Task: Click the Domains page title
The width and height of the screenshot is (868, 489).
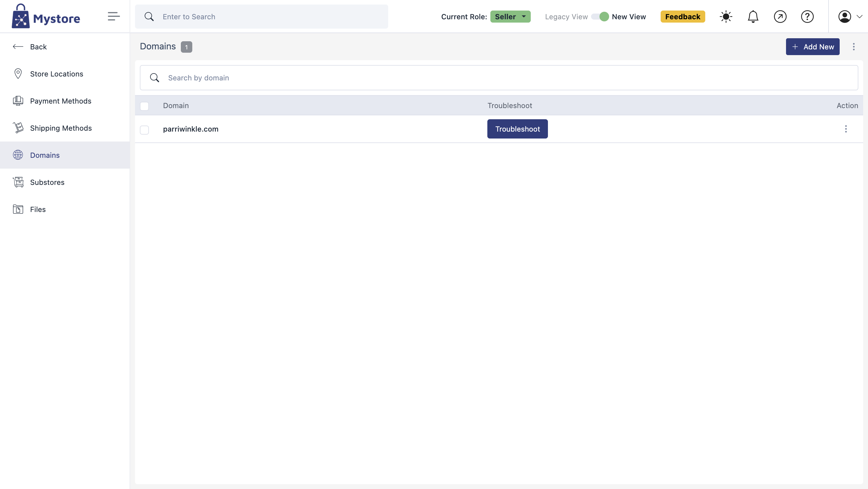Action: coord(158,46)
